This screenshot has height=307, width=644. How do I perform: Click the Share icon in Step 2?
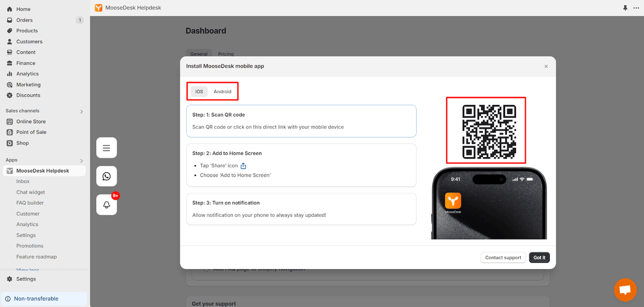point(243,166)
